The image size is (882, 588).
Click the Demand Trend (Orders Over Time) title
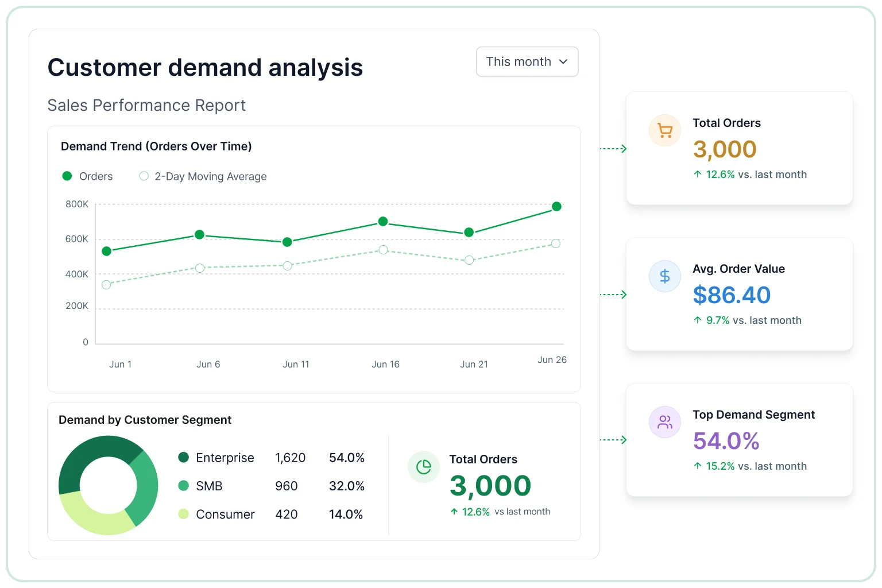pos(156,146)
